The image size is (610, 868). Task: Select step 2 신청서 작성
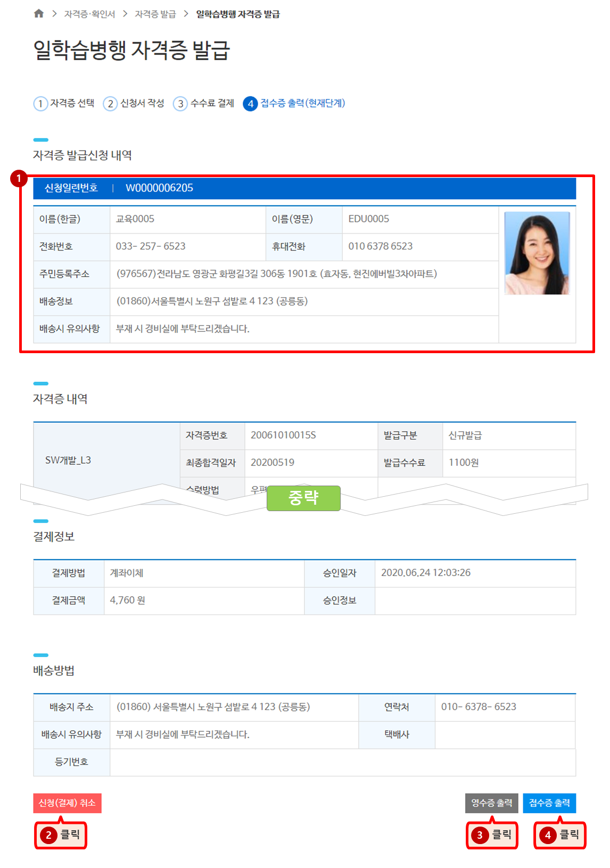(x=134, y=103)
